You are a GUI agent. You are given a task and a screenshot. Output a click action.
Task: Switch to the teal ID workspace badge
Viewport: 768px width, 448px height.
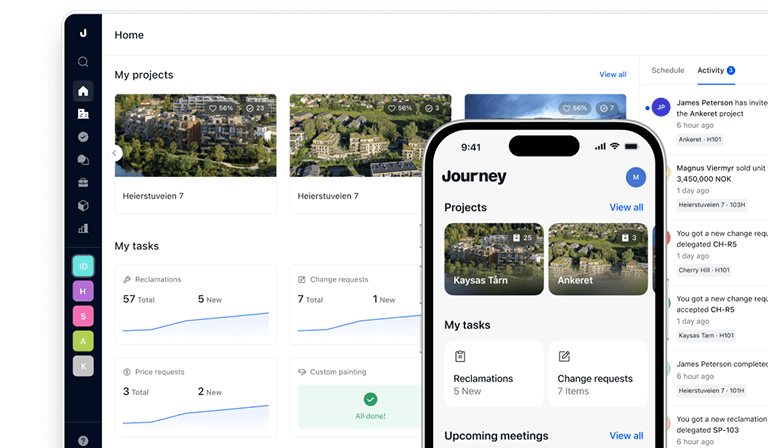[x=83, y=266]
